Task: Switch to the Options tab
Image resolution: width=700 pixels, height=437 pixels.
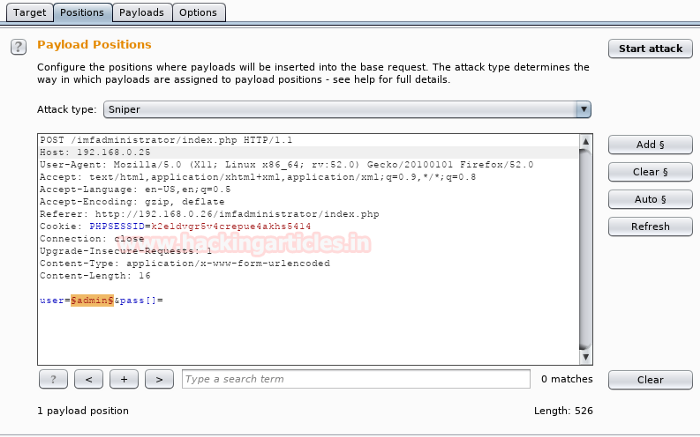Action: coord(198,13)
